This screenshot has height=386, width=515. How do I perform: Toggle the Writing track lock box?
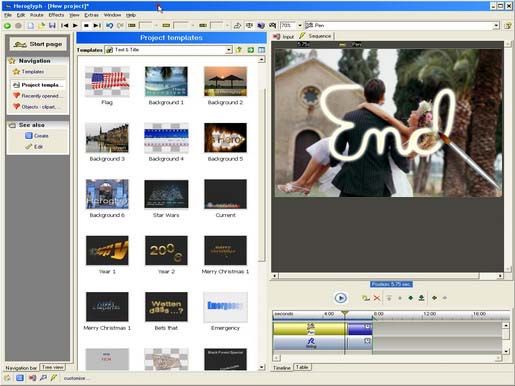(367, 341)
